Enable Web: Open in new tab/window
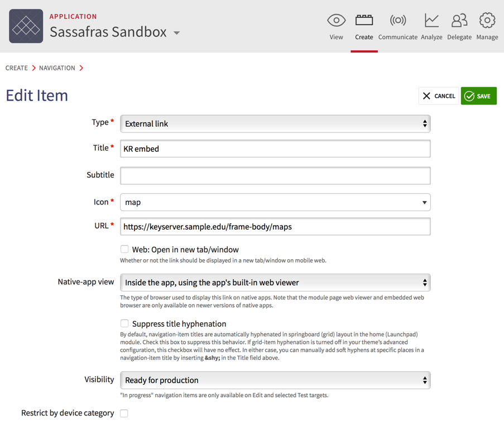The height and width of the screenshot is (425, 504). pyautogui.click(x=124, y=249)
